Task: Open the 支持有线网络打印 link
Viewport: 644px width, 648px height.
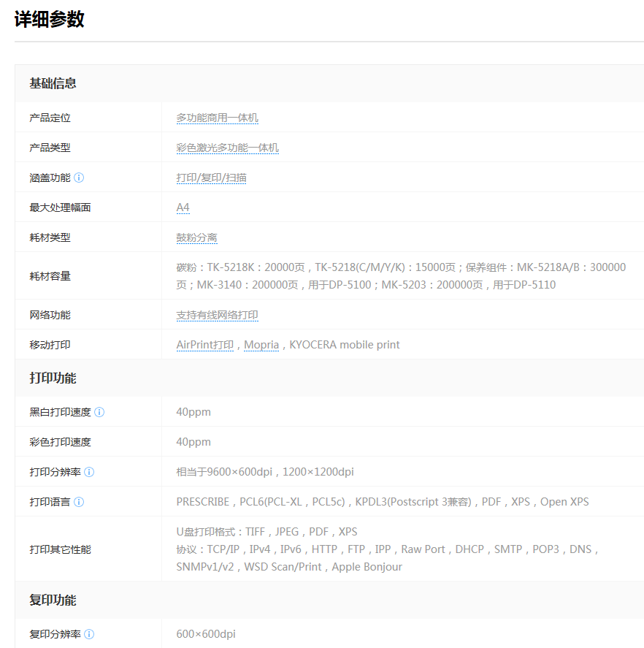Action: (x=217, y=315)
